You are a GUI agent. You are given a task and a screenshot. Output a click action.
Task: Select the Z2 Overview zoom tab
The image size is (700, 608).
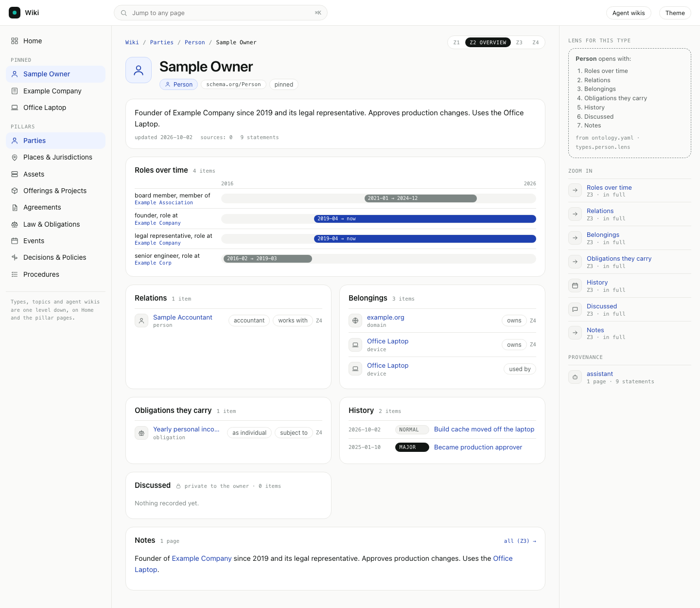[x=488, y=42]
